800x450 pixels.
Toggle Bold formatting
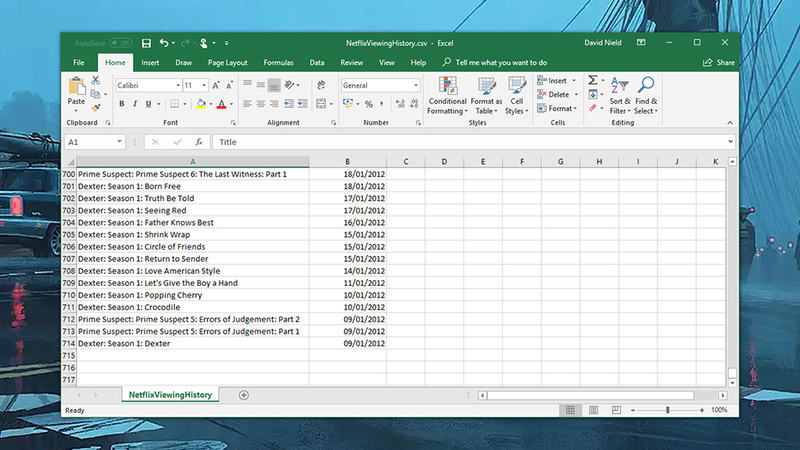pyautogui.click(x=121, y=104)
